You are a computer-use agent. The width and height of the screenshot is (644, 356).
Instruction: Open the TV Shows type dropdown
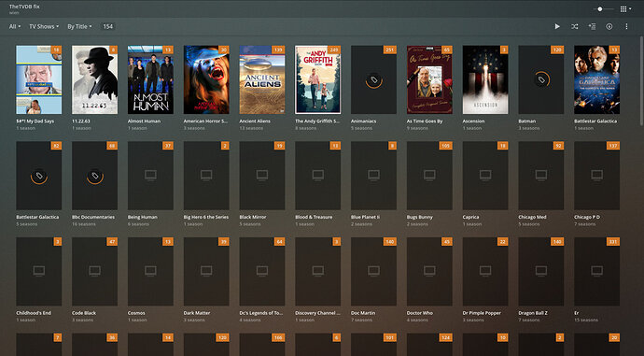click(x=44, y=26)
